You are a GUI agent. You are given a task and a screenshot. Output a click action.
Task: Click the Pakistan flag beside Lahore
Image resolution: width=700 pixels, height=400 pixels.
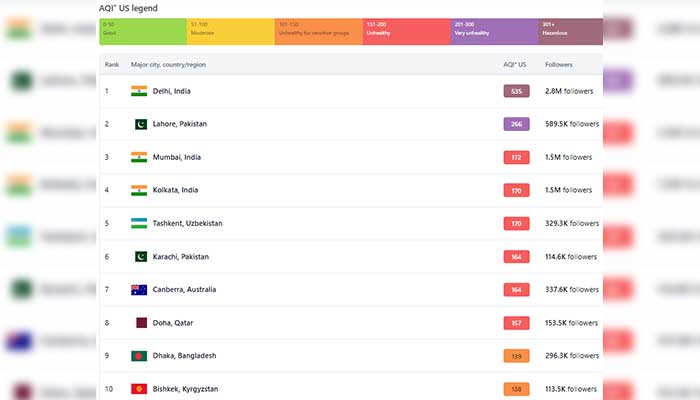tap(139, 124)
